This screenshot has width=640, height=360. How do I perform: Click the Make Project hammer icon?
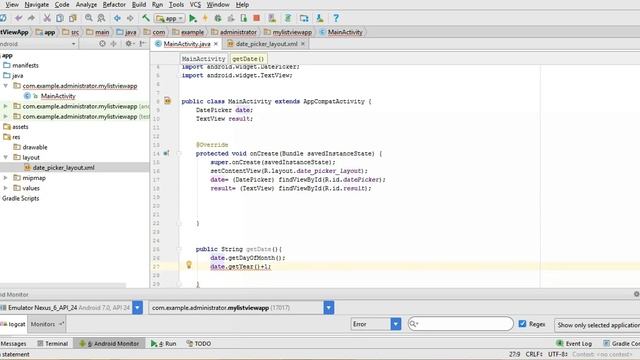146,18
